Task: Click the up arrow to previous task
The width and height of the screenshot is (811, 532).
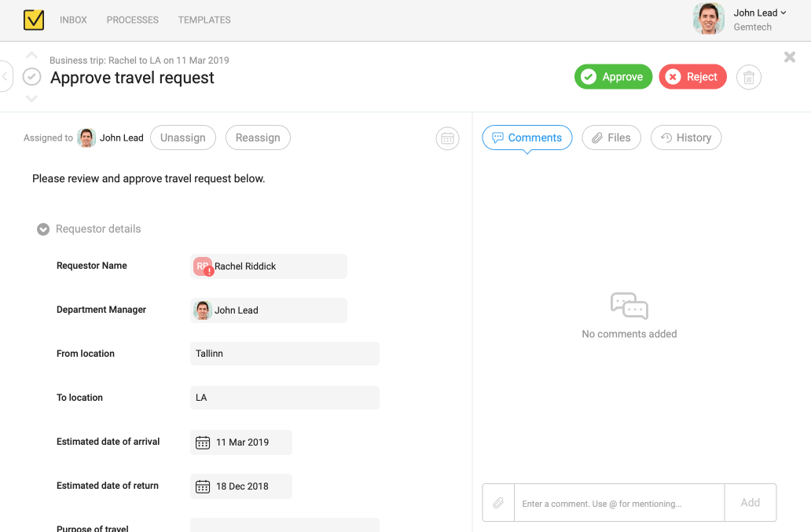Action: tap(31, 56)
